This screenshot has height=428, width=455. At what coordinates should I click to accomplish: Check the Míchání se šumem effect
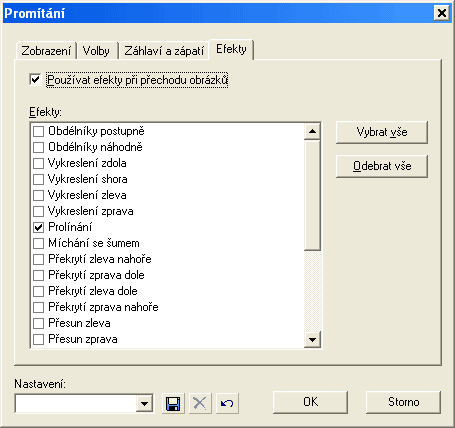39,243
